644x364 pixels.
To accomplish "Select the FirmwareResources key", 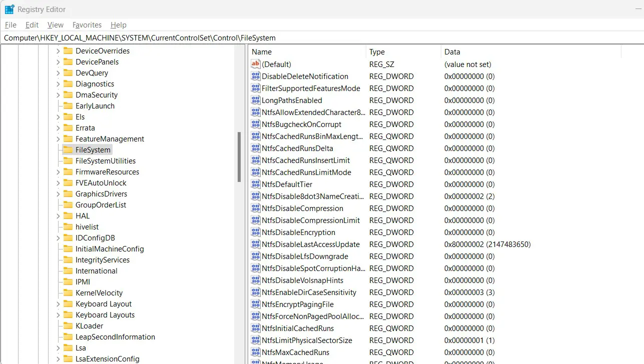I will (107, 172).
